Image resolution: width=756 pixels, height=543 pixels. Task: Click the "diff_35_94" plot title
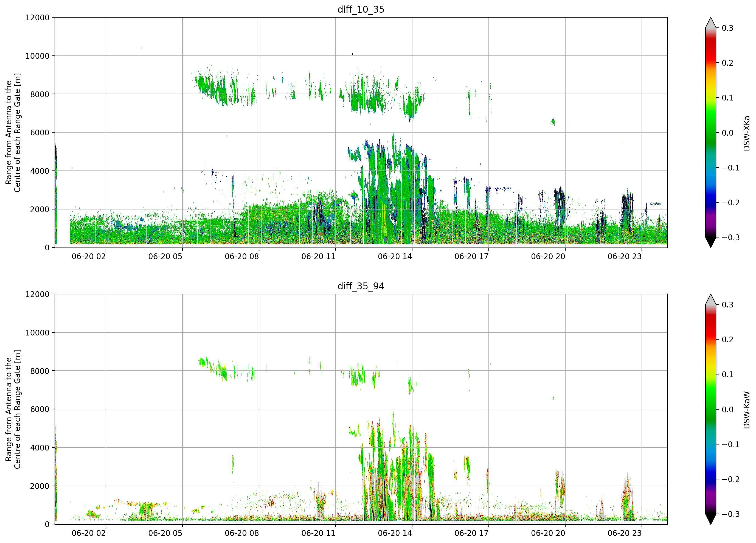point(361,286)
